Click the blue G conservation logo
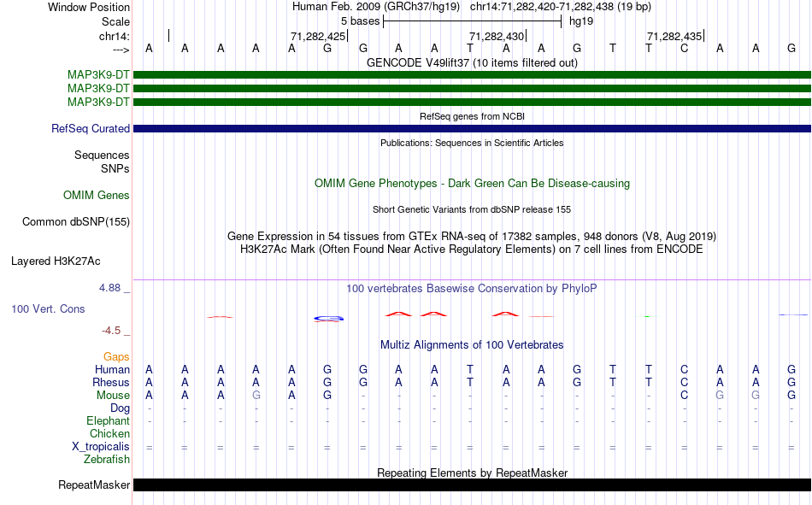 328,319
